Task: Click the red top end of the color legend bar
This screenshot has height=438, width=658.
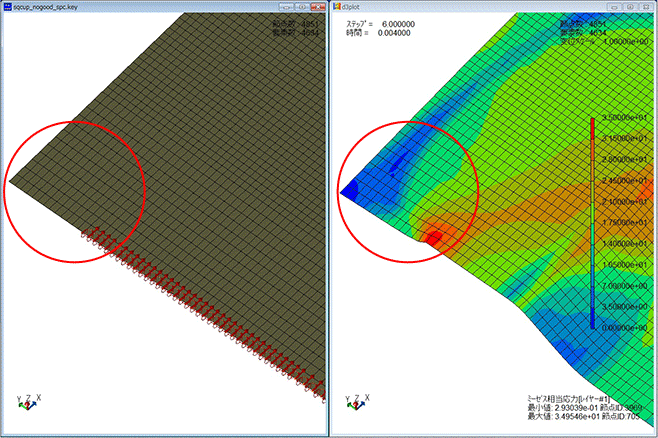Action: tap(592, 122)
